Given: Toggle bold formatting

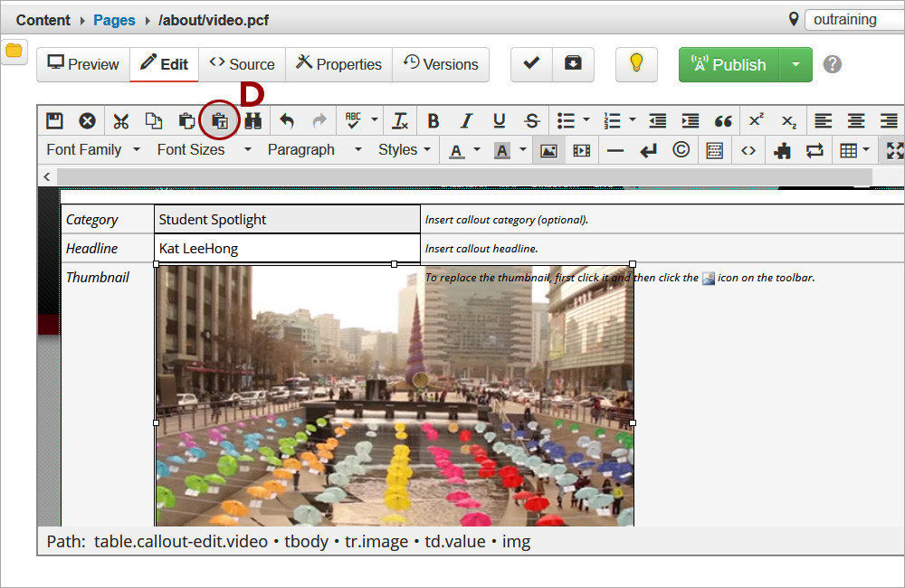Looking at the screenshot, I should [x=433, y=120].
